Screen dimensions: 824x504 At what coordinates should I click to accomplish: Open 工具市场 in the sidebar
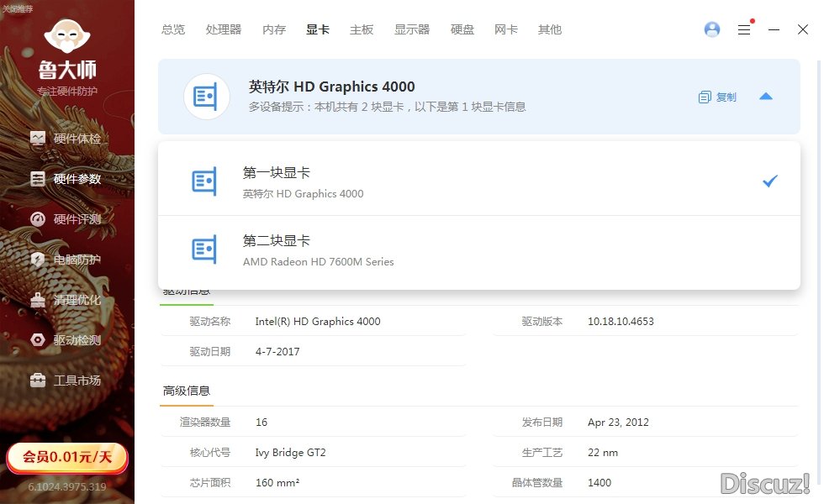[x=66, y=380]
